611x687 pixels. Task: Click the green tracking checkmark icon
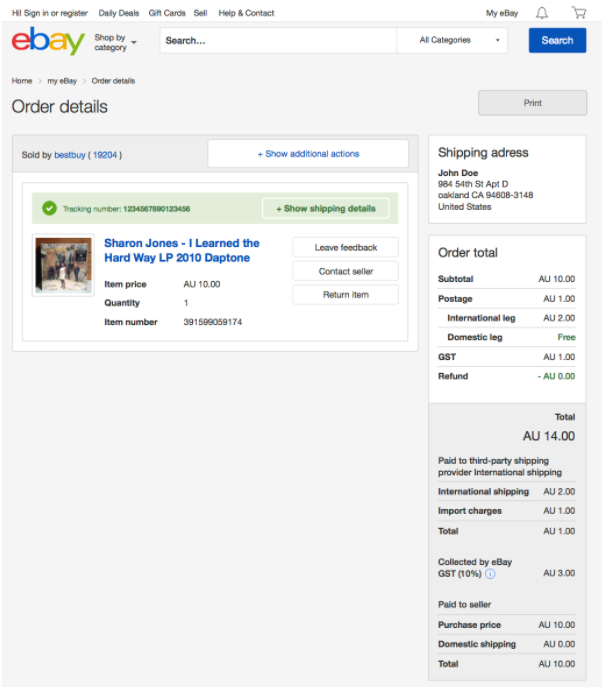[49, 209]
